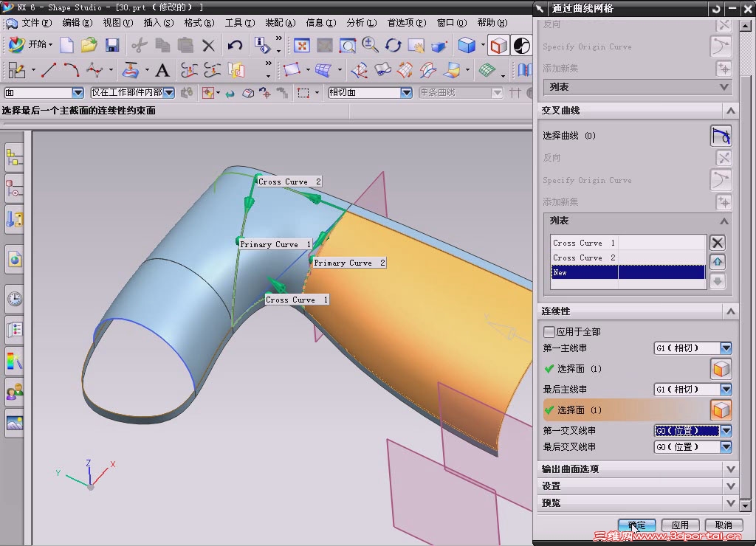This screenshot has height=546, width=756.
Task: Open the 第一主线串 G1 continuity dropdown
Action: pyautogui.click(x=726, y=348)
